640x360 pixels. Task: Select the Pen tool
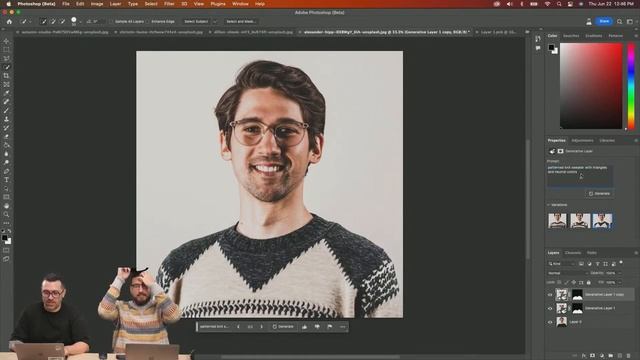(6, 171)
